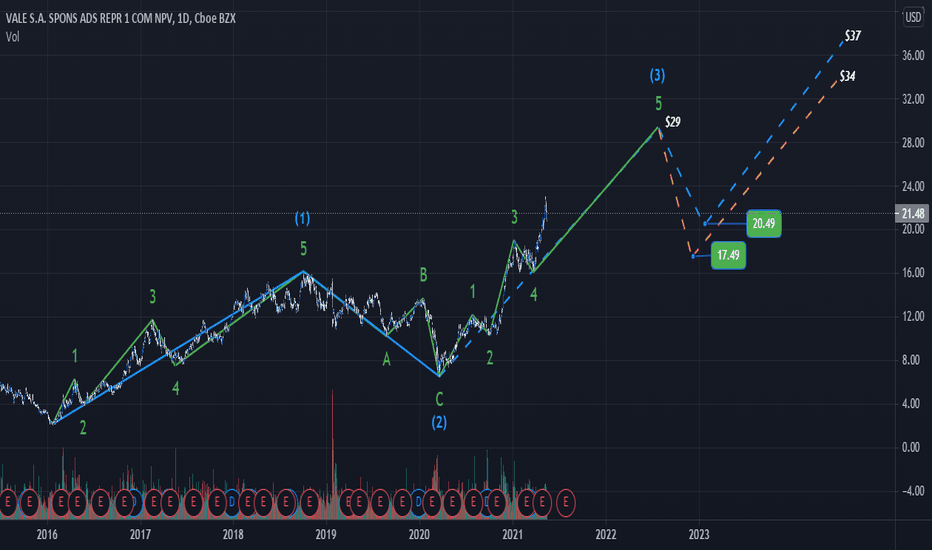This screenshot has width=932, height=550.
Task: Select the green C wave label
Action: click(439, 399)
